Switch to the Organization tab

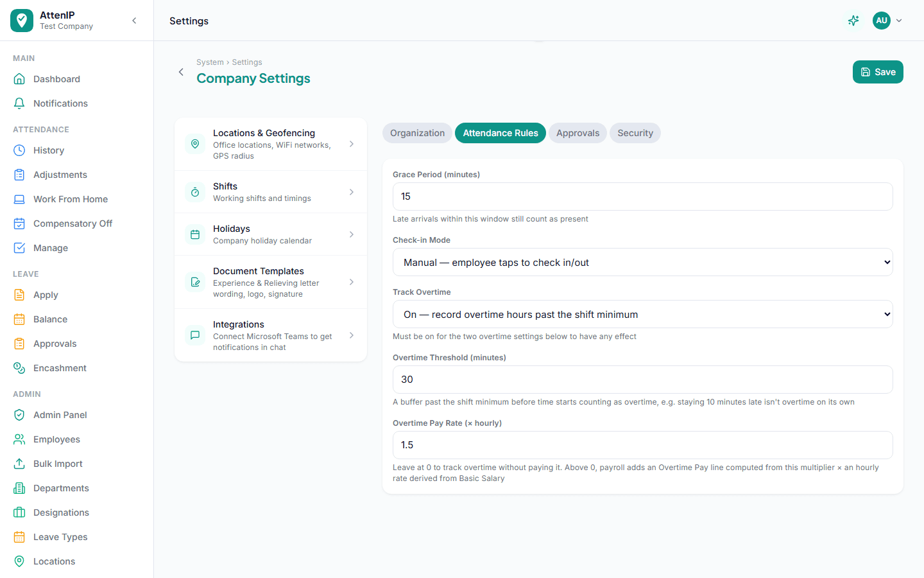(x=417, y=133)
